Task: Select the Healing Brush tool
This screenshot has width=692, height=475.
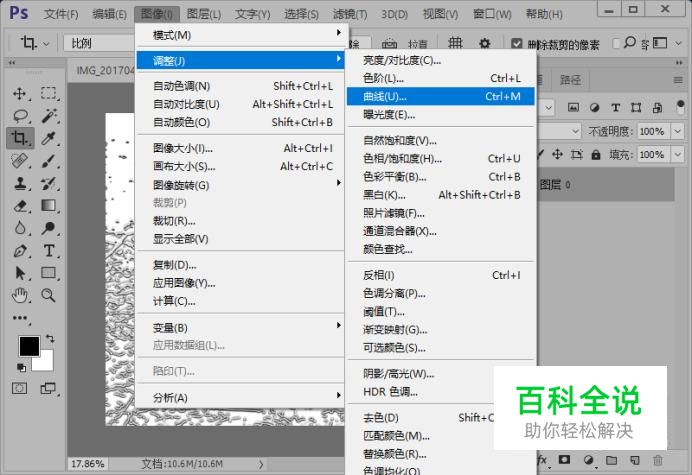Action: pos(20,161)
